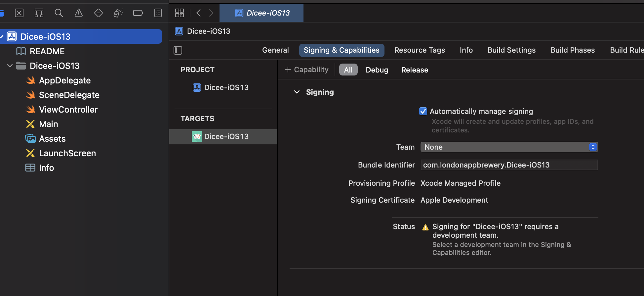Switch to the Build Settings tab
Screen dimensions: 644x296
511,50
